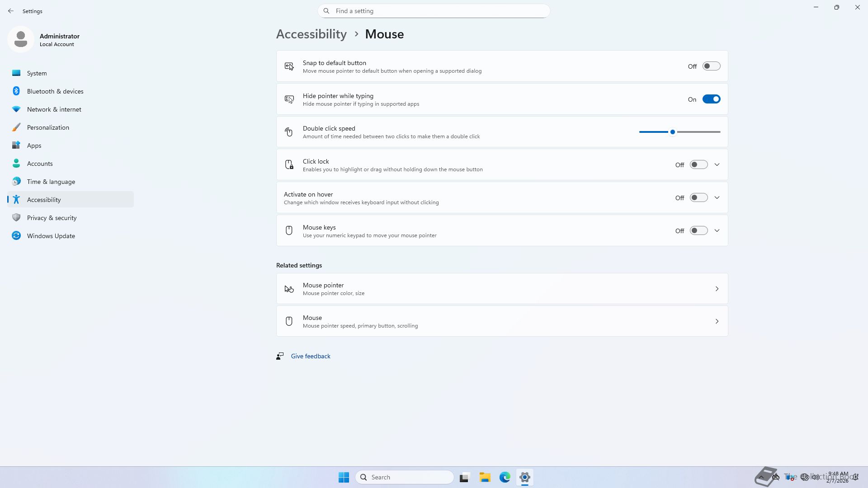Select Time & language in sidebar
The image size is (868, 488).
[51, 182]
